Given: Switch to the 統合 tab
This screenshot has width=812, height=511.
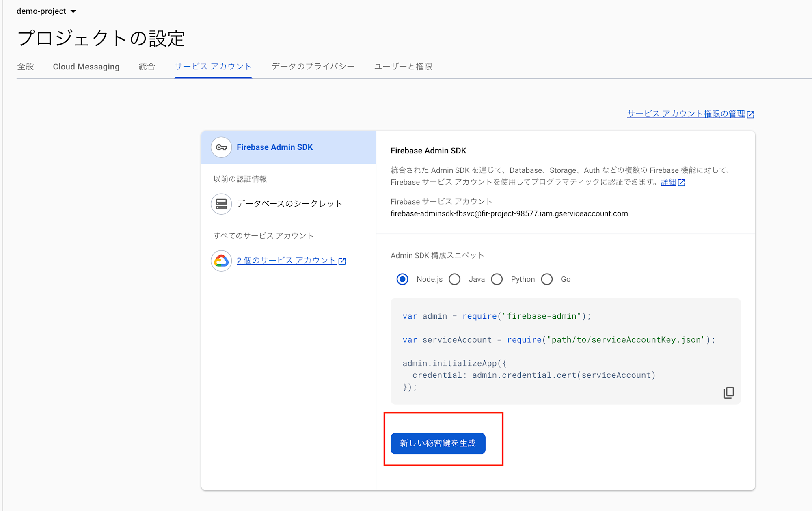Looking at the screenshot, I should pos(147,67).
